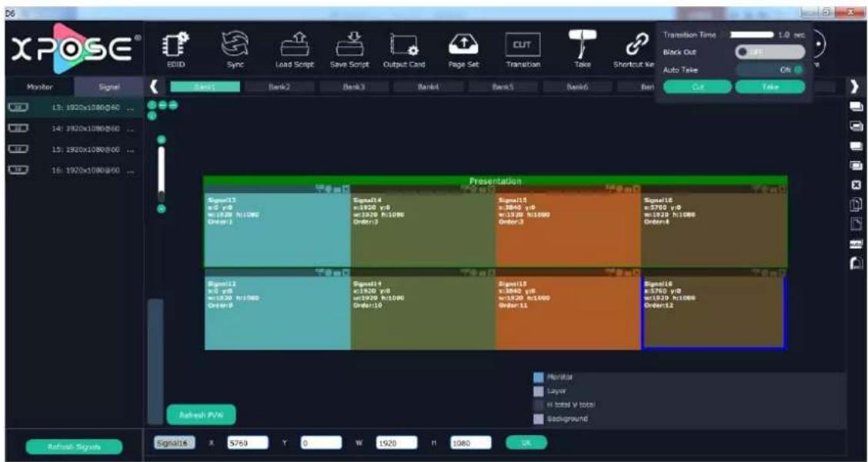Open the Output Card settings
The height and width of the screenshot is (462, 868).
tap(404, 49)
